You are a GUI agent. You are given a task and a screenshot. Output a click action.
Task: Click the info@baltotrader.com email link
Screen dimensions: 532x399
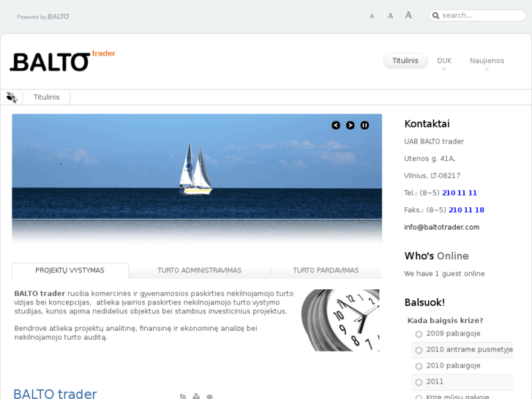coord(442,227)
